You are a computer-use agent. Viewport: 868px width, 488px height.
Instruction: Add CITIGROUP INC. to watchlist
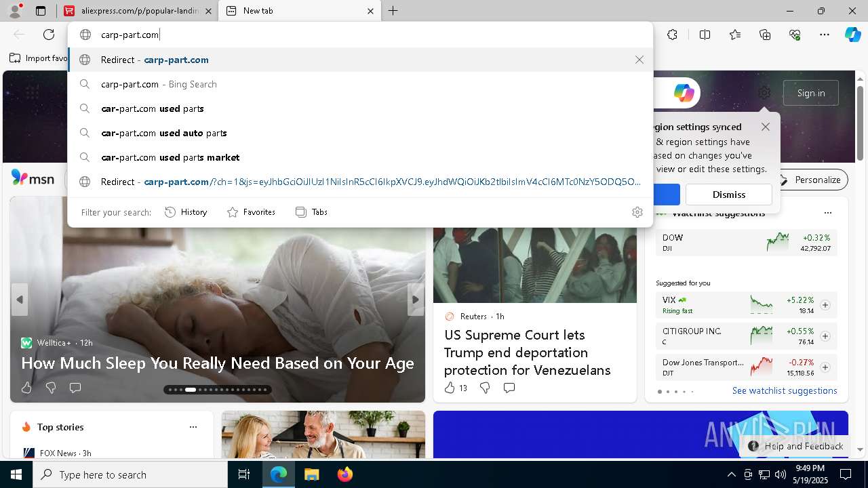coord(825,336)
